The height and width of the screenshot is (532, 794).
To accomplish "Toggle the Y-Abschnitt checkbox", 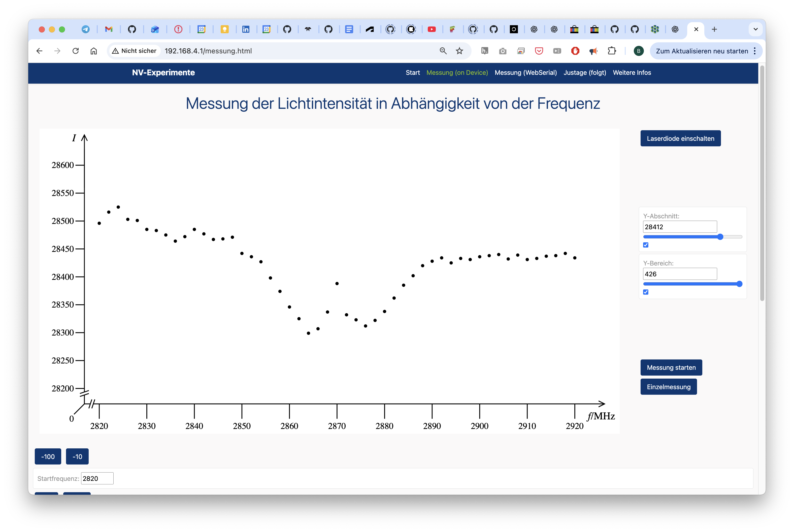I will 646,245.
